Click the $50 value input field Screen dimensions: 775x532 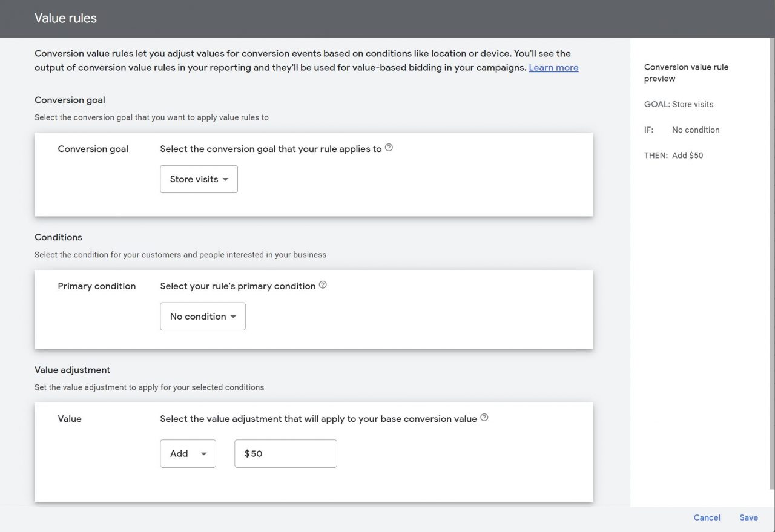pos(286,454)
